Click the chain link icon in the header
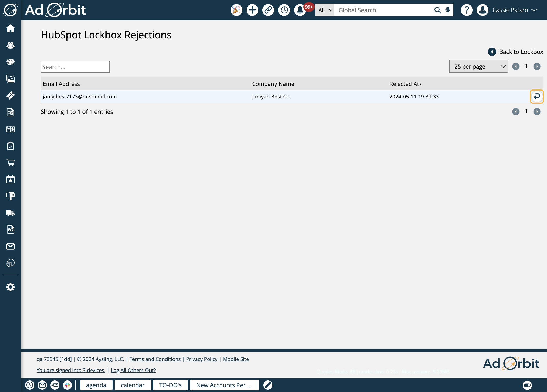Image resolution: width=547 pixels, height=392 pixels. coord(268,10)
